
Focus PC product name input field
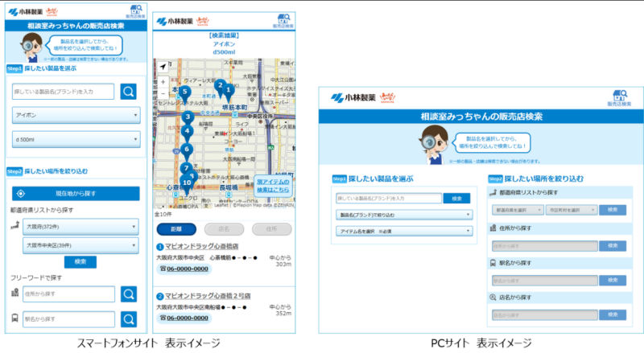pos(389,199)
